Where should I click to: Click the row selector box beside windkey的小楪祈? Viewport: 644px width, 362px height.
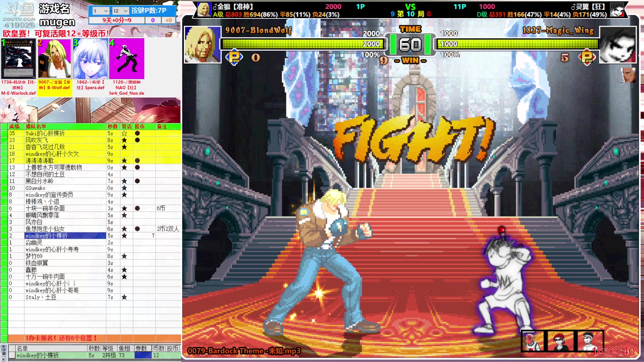pos(12,355)
